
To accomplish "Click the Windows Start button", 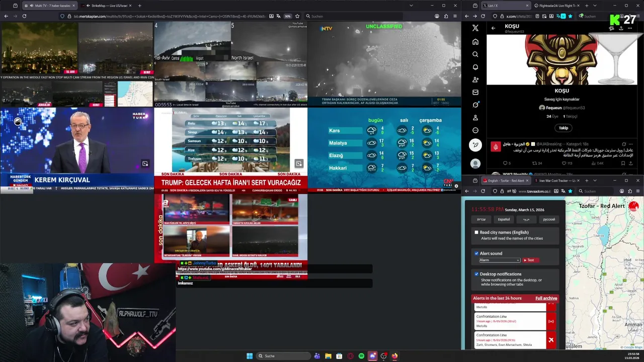I will [x=250, y=356].
